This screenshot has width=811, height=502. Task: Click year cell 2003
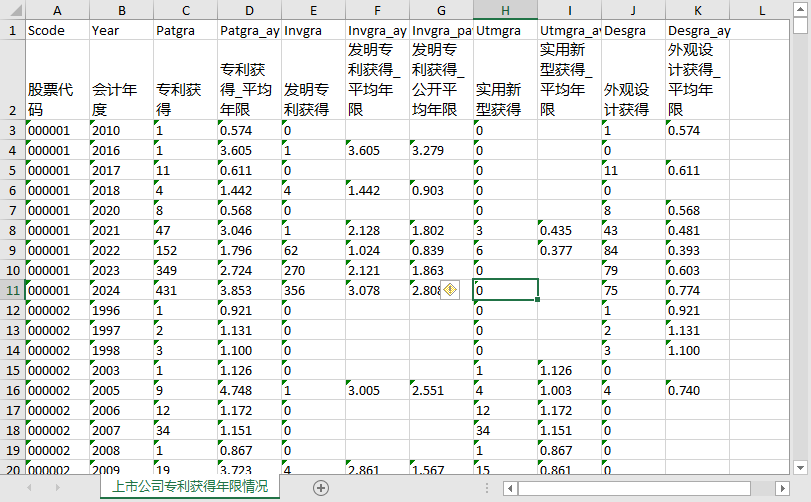pyautogui.click(x=122, y=370)
